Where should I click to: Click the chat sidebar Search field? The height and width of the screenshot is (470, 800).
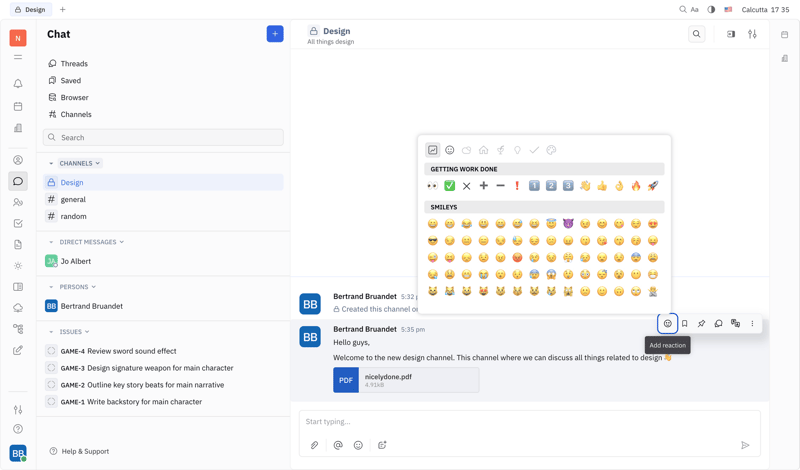pyautogui.click(x=163, y=137)
